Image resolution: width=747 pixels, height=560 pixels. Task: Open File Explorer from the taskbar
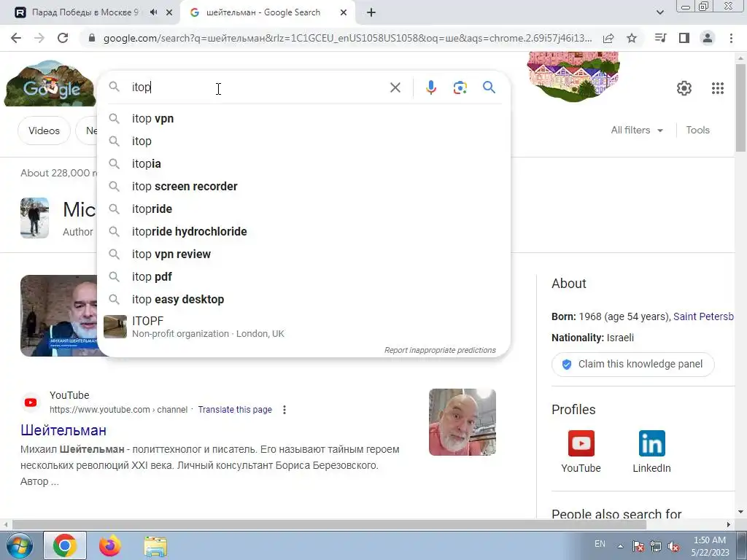(x=155, y=546)
